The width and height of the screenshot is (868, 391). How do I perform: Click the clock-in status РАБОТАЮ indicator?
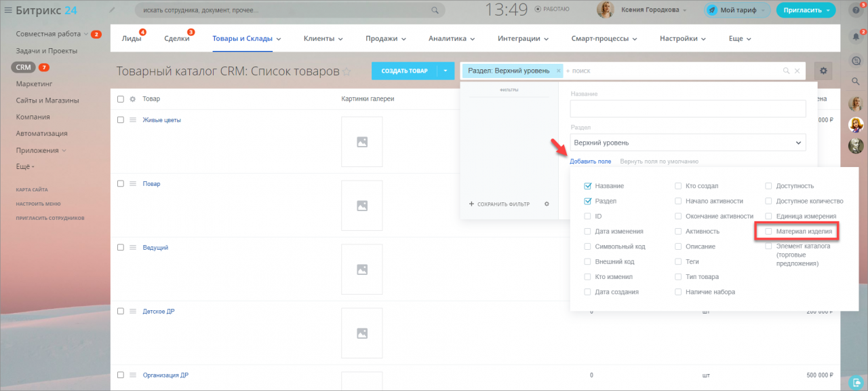click(552, 10)
